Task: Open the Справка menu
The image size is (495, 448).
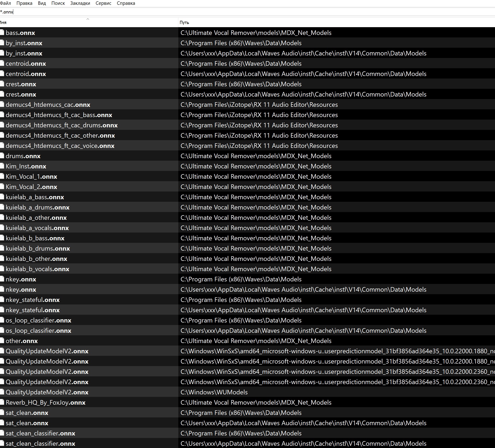Action: tap(126, 3)
